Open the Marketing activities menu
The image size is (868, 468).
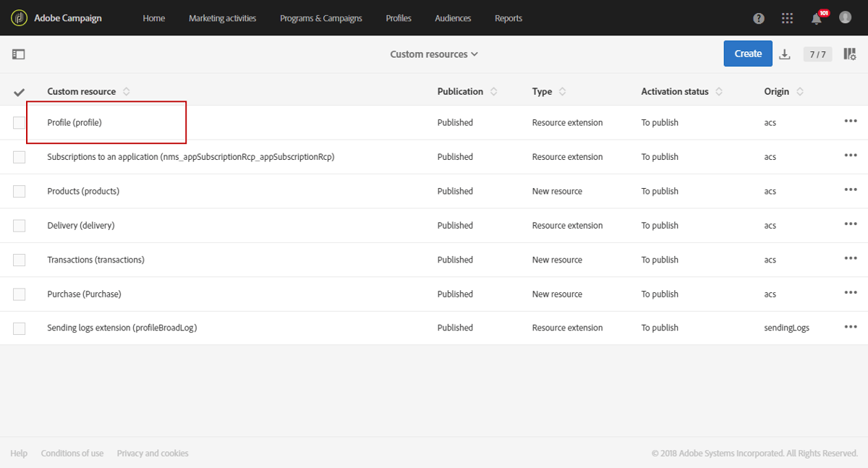click(x=222, y=18)
